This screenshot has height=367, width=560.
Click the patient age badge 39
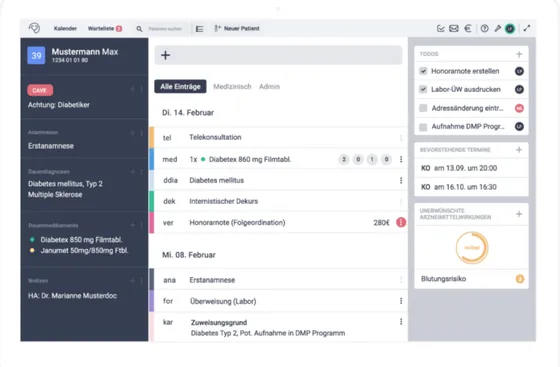[36, 55]
